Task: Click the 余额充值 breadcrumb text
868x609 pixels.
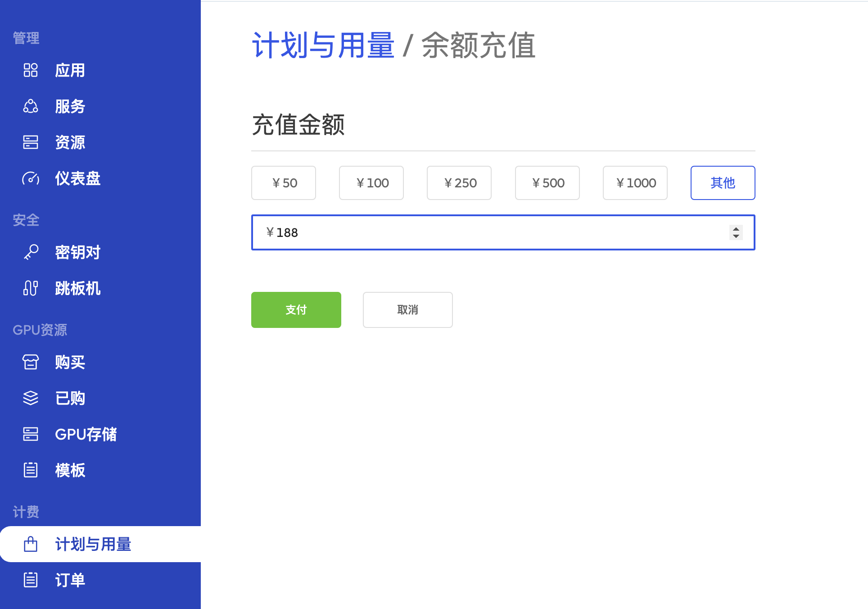Action: 479,45
